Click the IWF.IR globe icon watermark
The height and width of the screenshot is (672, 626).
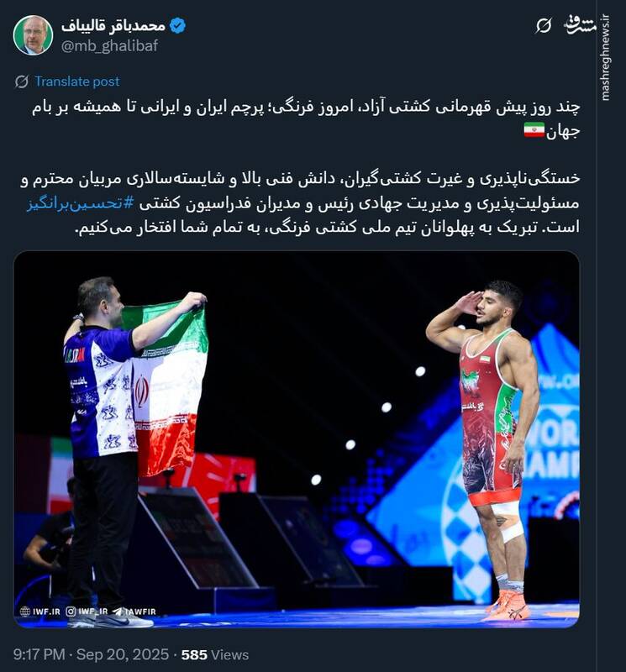(25, 612)
